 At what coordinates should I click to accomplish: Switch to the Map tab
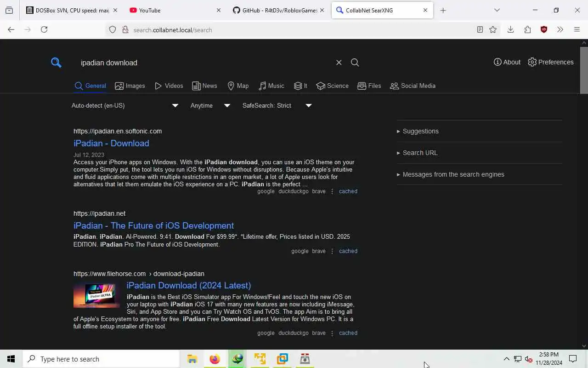(x=238, y=86)
